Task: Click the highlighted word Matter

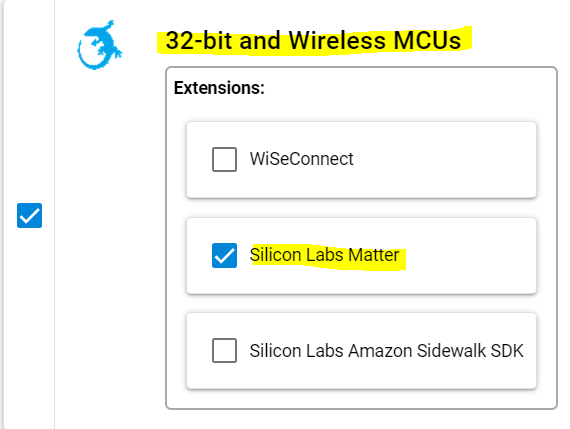Action: coord(373,255)
